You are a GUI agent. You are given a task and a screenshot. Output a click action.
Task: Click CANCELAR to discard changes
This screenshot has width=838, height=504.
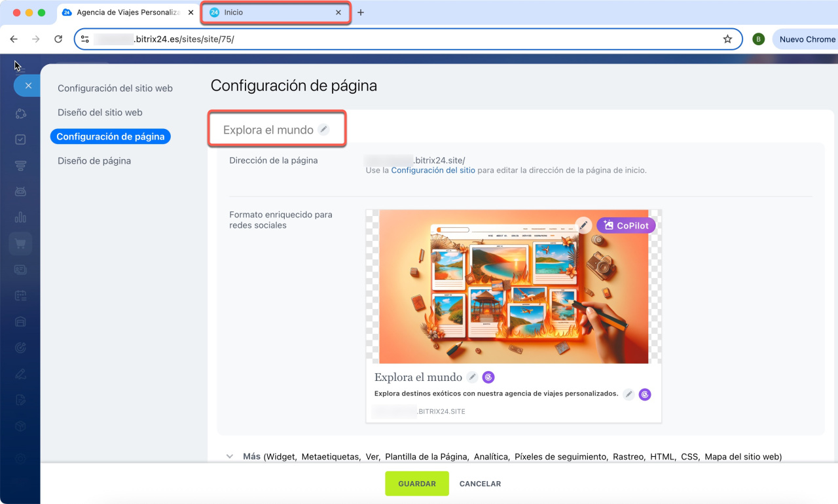point(480,484)
